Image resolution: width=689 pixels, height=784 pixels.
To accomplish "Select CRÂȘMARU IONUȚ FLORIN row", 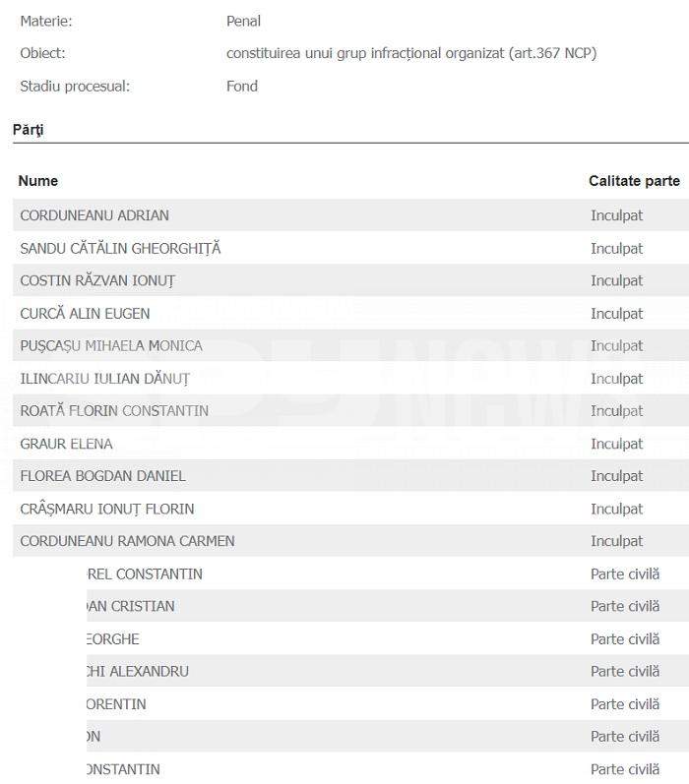I will point(350,509).
